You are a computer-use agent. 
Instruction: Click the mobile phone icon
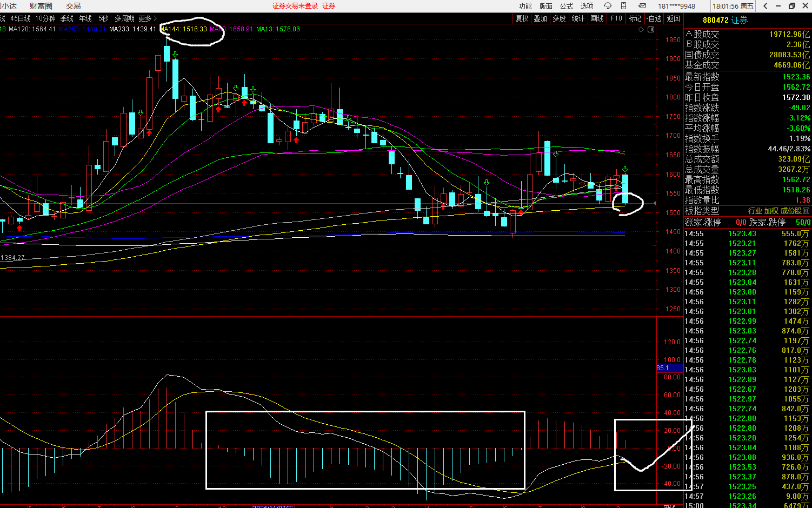tap(624, 6)
